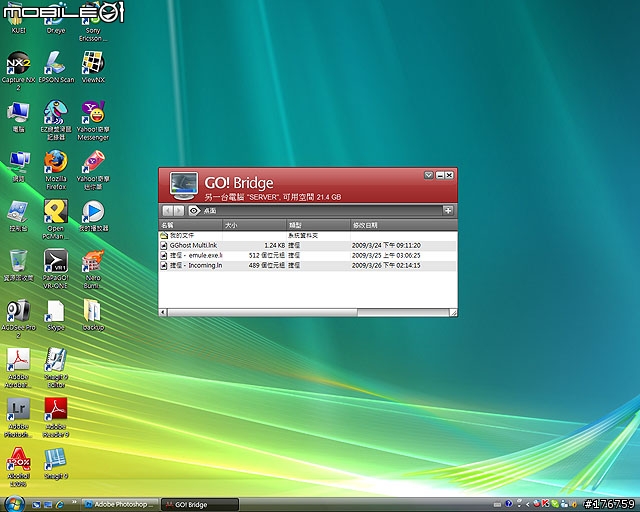Sort by the Size column header
Viewport: 640px width, 512px height.
(x=255, y=225)
